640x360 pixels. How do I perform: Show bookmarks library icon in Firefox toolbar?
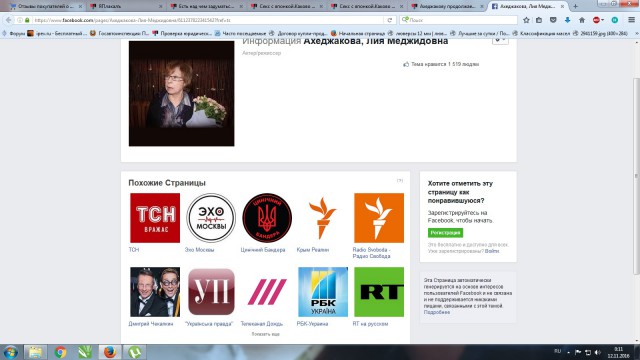(x=539, y=20)
